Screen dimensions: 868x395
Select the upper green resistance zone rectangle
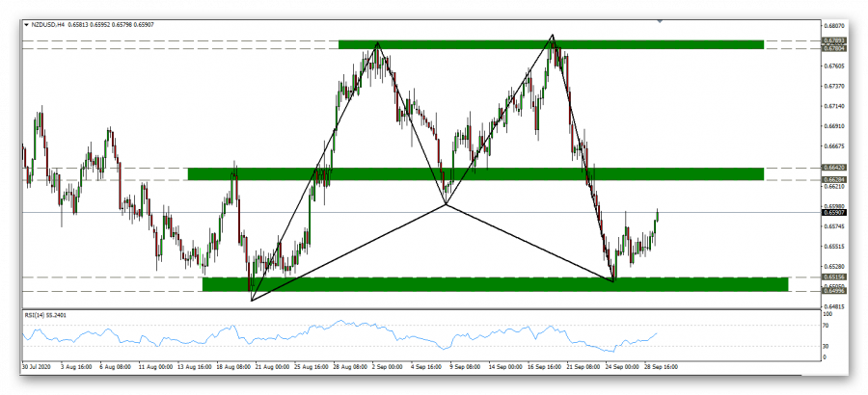550,44
